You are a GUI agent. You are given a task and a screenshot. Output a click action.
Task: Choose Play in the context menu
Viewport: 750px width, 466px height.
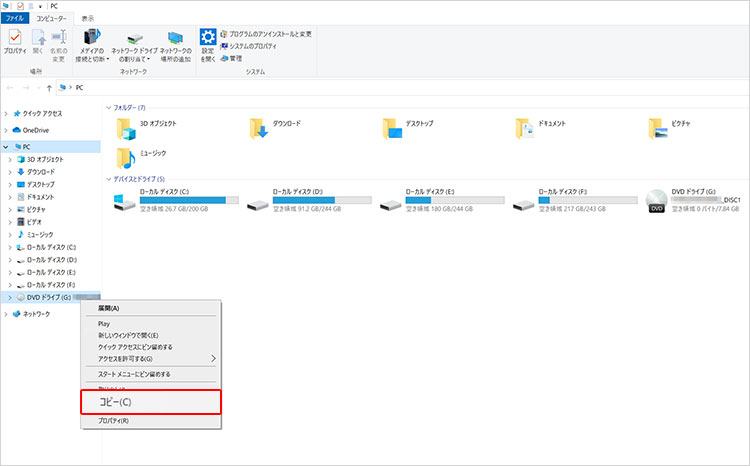click(104, 324)
